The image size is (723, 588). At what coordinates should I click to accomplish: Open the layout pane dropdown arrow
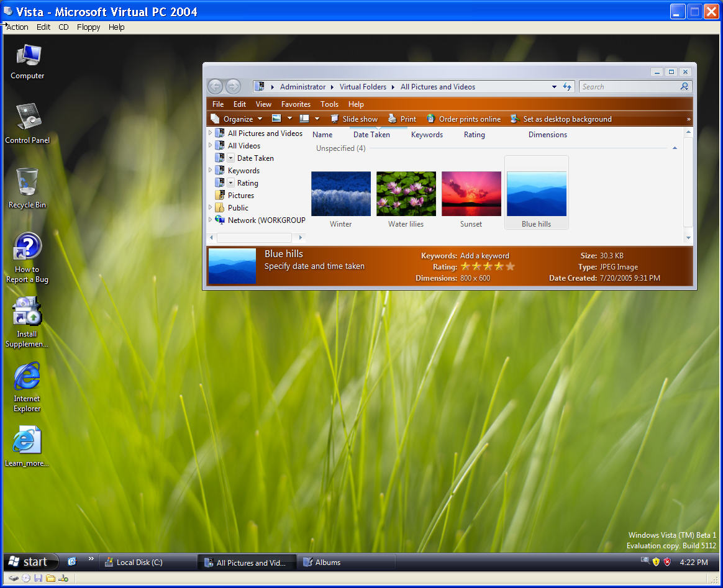coord(317,119)
